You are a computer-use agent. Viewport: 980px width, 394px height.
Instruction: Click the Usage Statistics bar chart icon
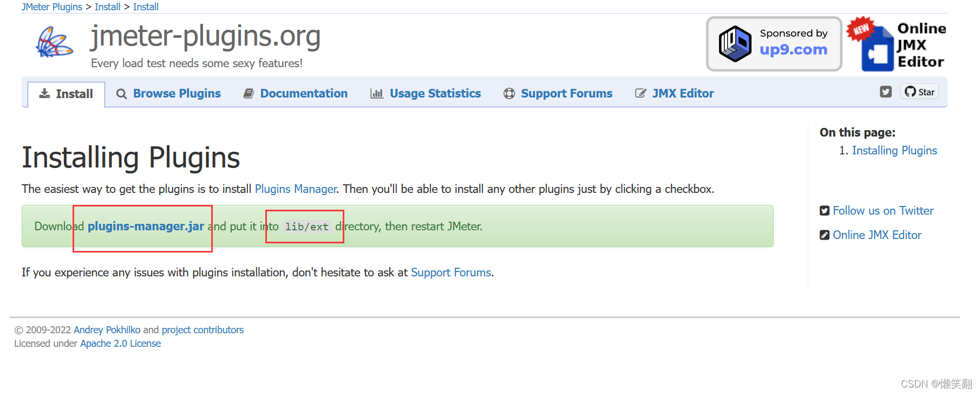[376, 94]
